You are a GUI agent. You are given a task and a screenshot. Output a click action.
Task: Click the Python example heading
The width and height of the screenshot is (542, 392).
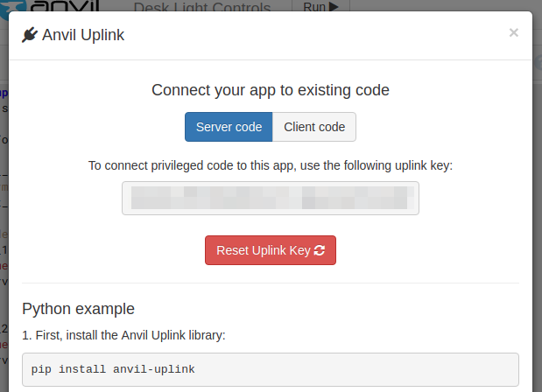78,309
